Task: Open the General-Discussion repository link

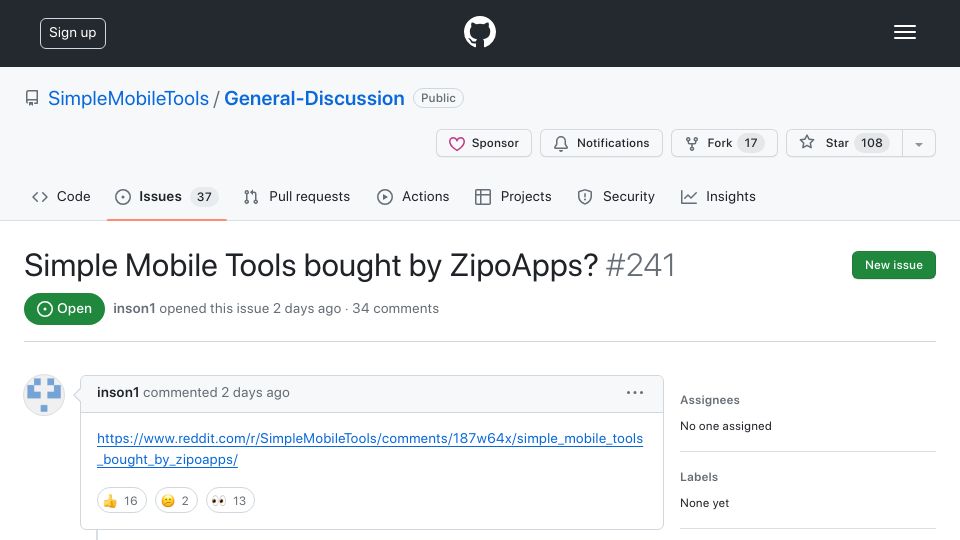Action: click(314, 98)
